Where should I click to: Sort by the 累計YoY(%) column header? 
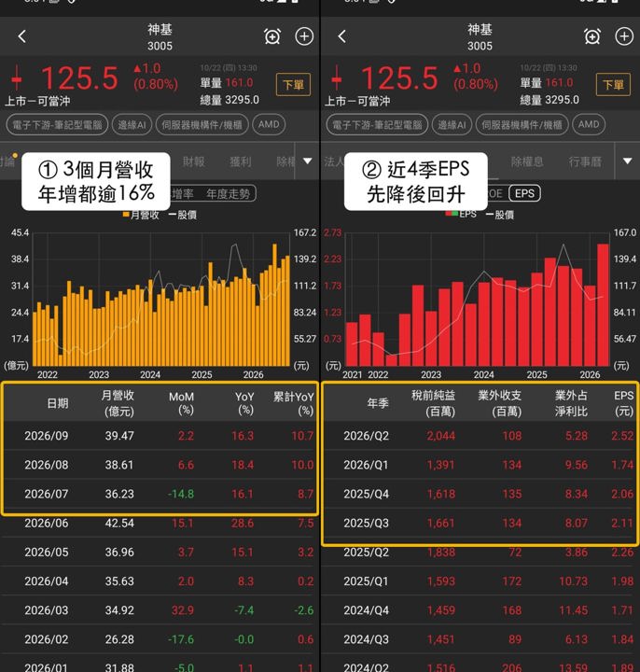click(x=294, y=403)
